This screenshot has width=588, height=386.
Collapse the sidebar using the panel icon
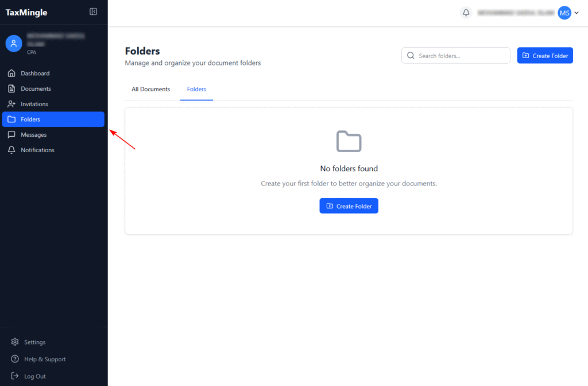(x=94, y=12)
